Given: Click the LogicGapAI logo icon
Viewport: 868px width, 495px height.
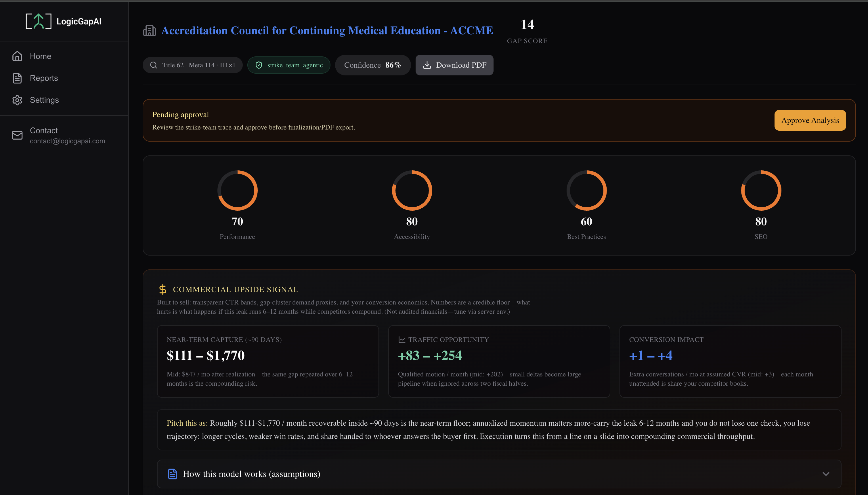Looking at the screenshot, I should click(x=38, y=21).
